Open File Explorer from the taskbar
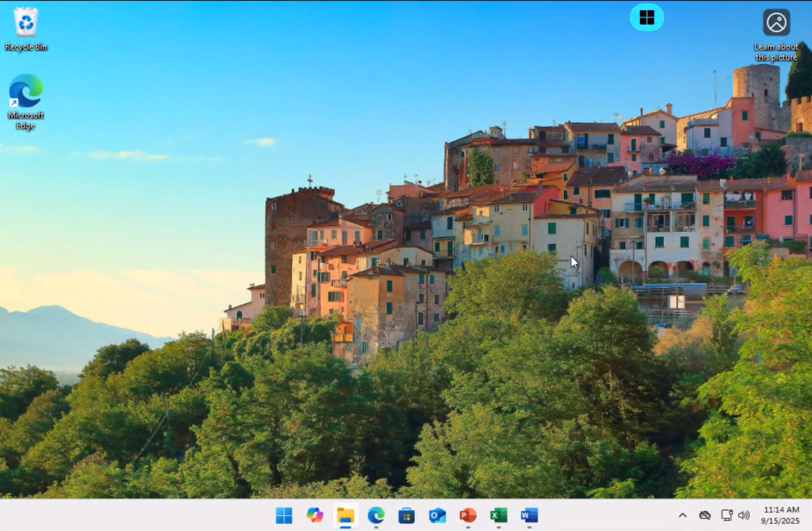812x531 pixels. 346,515
